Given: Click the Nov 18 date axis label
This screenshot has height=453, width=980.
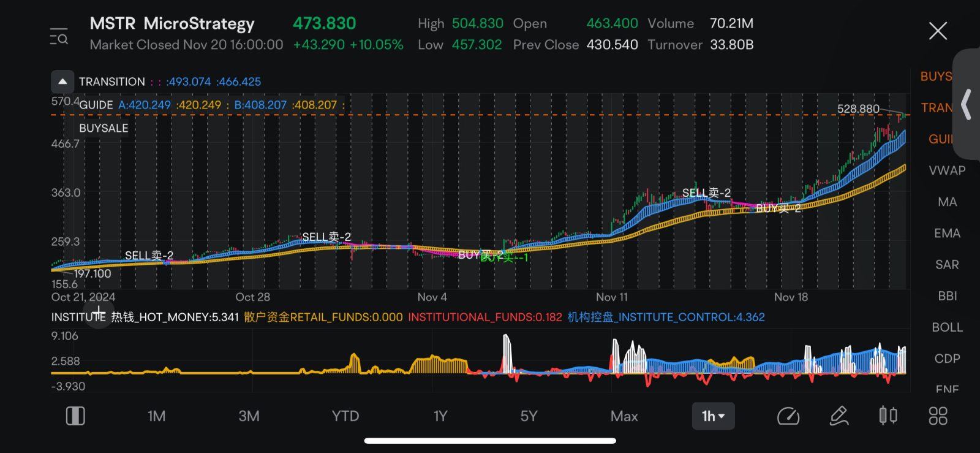Looking at the screenshot, I should (x=791, y=297).
